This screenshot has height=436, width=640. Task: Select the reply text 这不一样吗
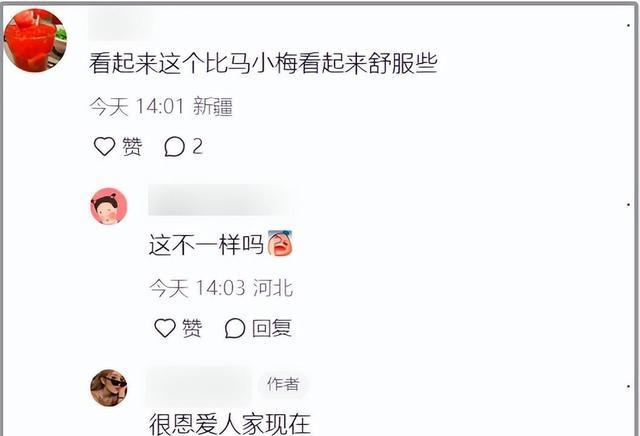point(206,245)
